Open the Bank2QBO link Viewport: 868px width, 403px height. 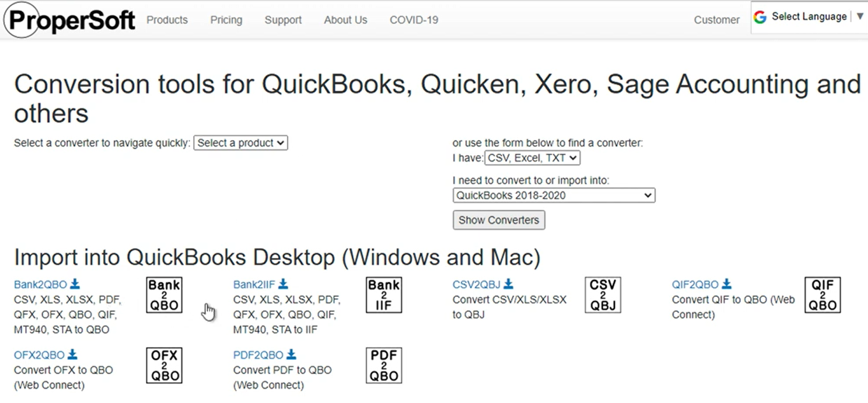coord(40,285)
